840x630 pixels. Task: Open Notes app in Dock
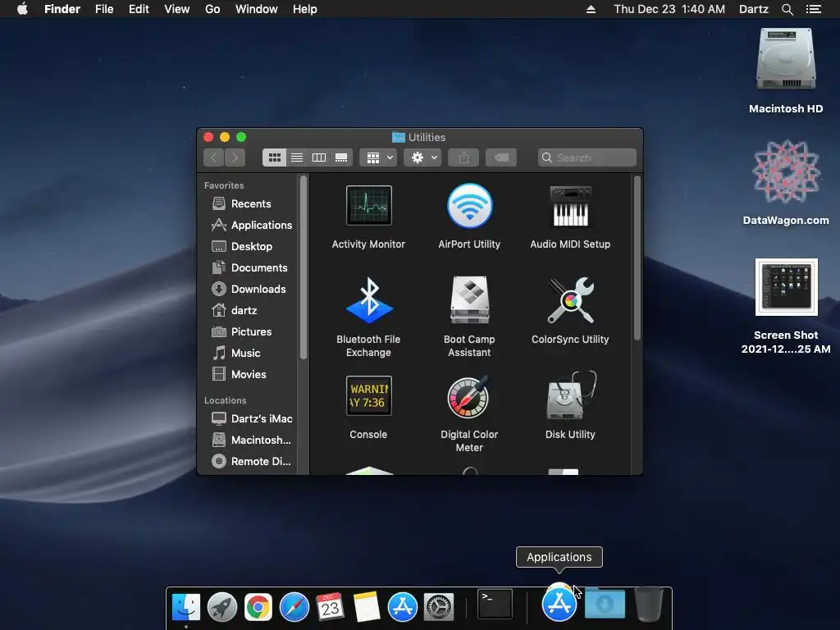click(x=367, y=607)
